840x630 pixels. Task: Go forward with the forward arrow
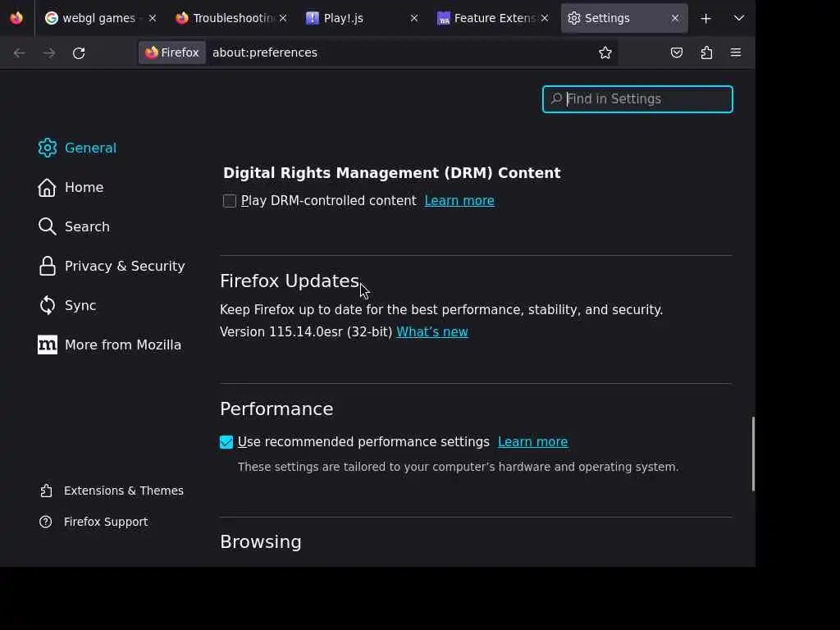click(x=48, y=52)
